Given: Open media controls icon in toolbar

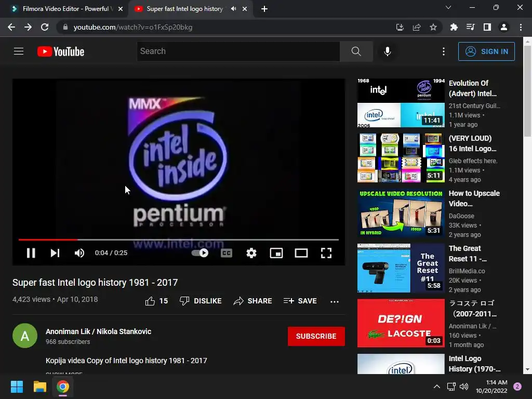Looking at the screenshot, I should tap(470, 27).
